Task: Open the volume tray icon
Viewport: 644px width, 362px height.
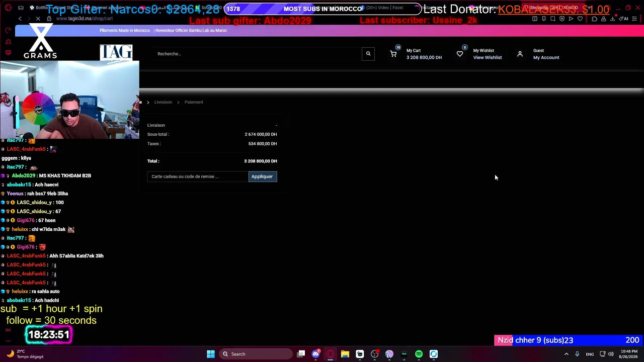Action: pyautogui.click(x=611, y=354)
